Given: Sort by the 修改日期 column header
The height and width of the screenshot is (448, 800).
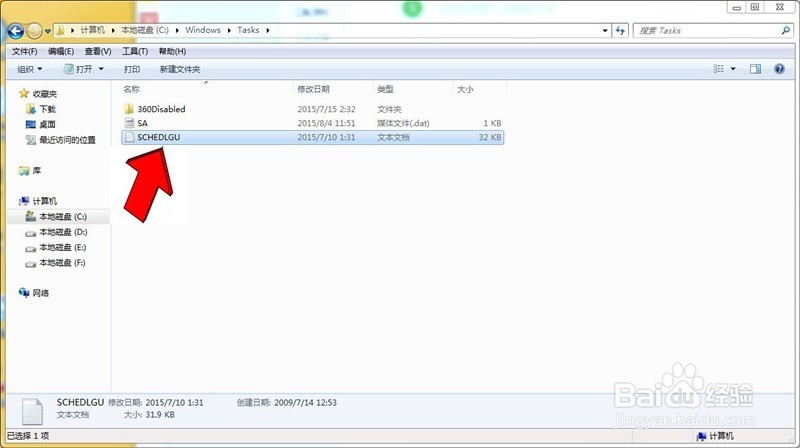Looking at the screenshot, I should 313,89.
